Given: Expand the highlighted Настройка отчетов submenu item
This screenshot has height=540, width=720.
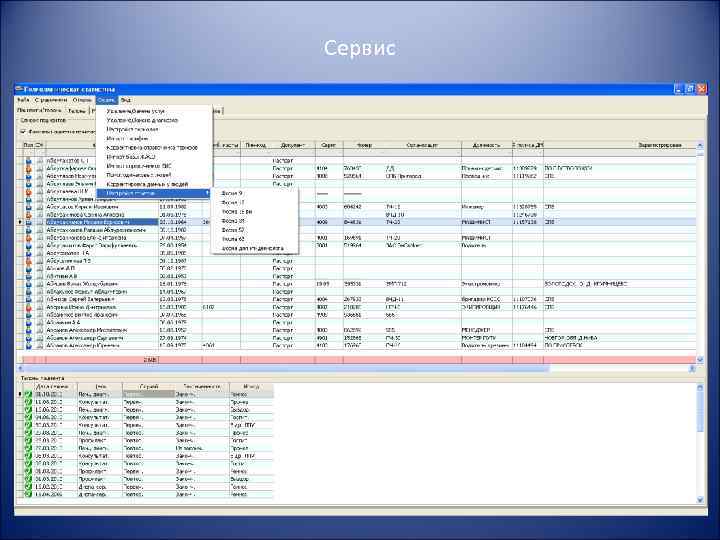Looking at the screenshot, I should (153, 193).
